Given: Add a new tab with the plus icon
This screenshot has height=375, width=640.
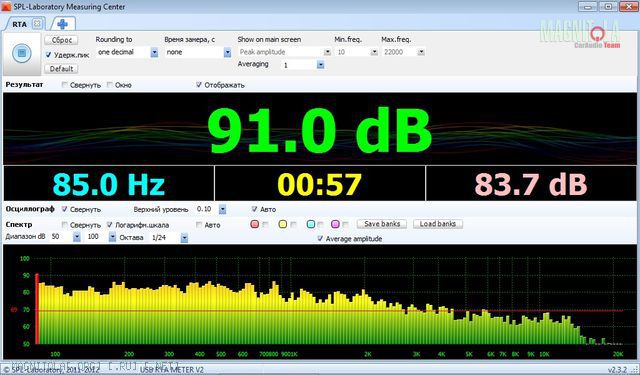Looking at the screenshot, I should (x=62, y=24).
